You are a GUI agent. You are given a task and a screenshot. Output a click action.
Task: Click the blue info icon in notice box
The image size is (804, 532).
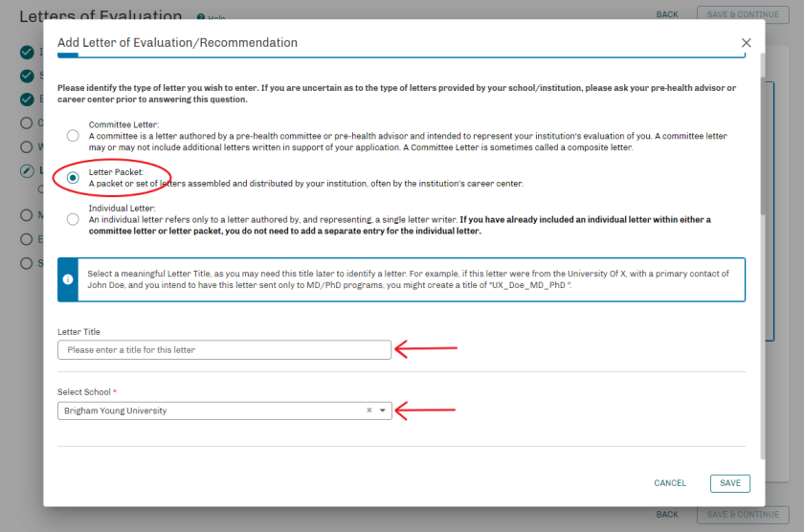pos(68,279)
